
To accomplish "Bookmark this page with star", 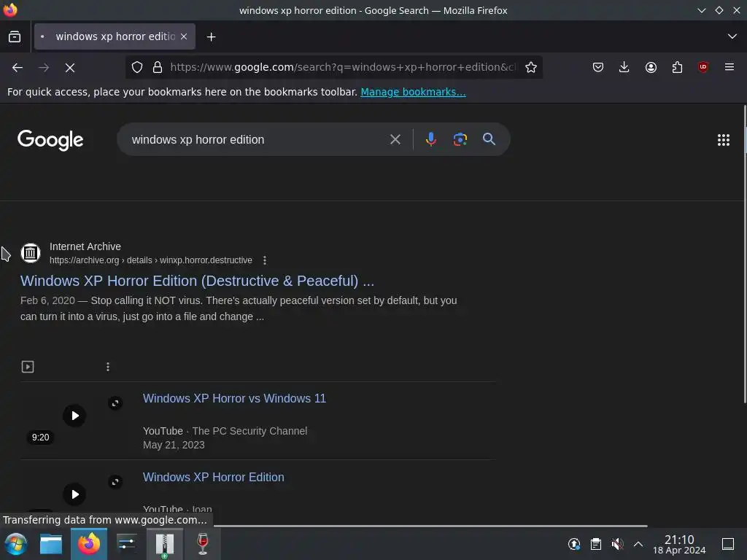I will pyautogui.click(x=531, y=67).
